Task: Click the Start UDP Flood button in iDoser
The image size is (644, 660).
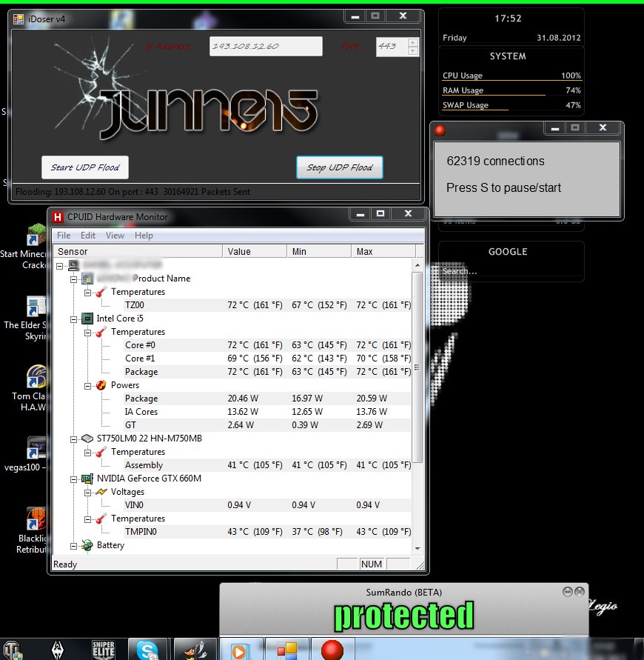Action: pyautogui.click(x=85, y=167)
